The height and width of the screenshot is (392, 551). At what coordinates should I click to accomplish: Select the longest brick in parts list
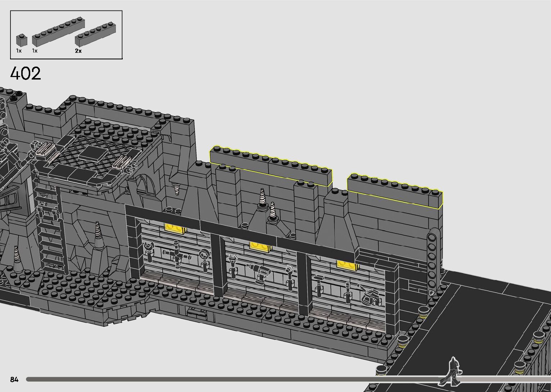click(x=58, y=32)
